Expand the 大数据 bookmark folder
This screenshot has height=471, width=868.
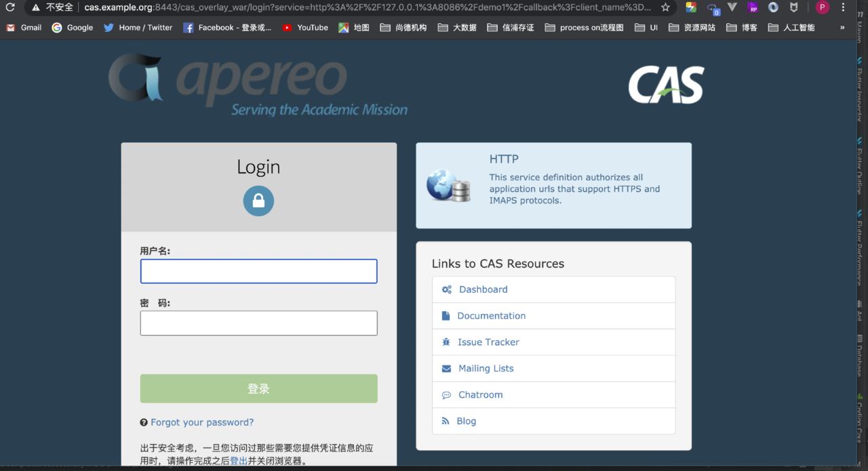click(x=457, y=28)
